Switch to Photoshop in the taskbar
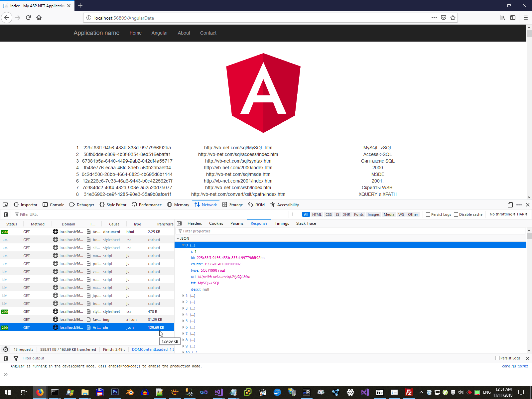Screen dimensions: 532x399 (115, 392)
